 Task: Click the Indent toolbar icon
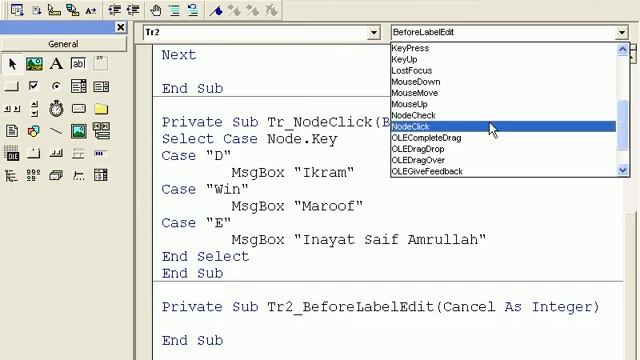(115, 10)
